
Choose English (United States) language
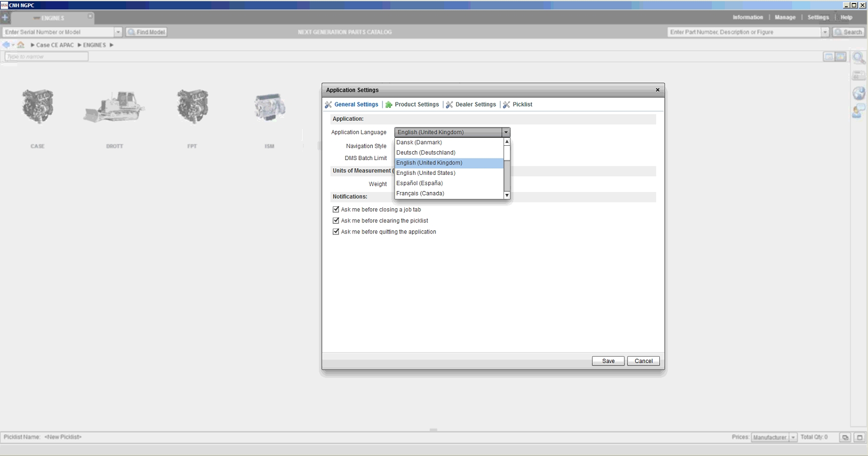[449, 173]
